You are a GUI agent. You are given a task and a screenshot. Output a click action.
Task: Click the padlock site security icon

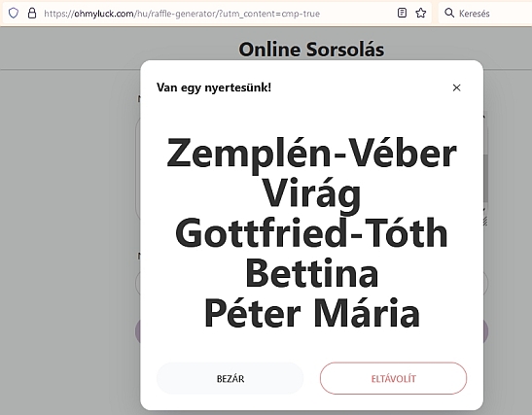tap(32, 14)
